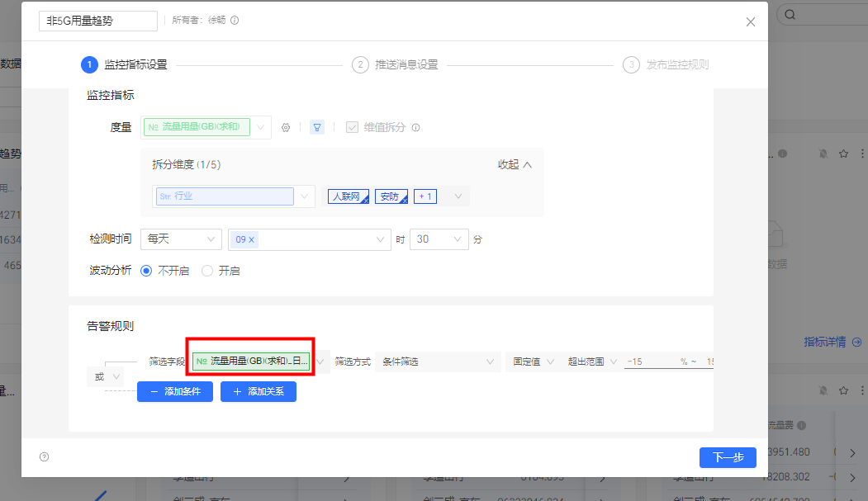Click the help question mark icon
Screen dimensions: 868x501
click(x=45, y=456)
